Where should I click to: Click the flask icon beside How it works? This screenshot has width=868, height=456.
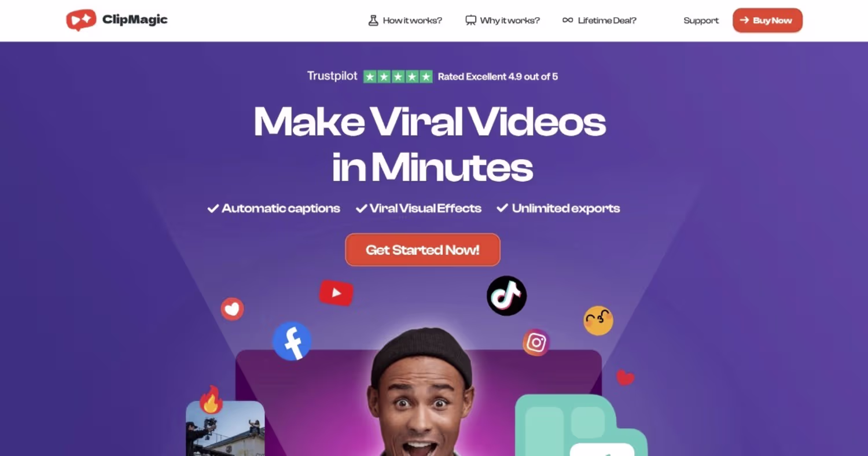[x=373, y=20]
